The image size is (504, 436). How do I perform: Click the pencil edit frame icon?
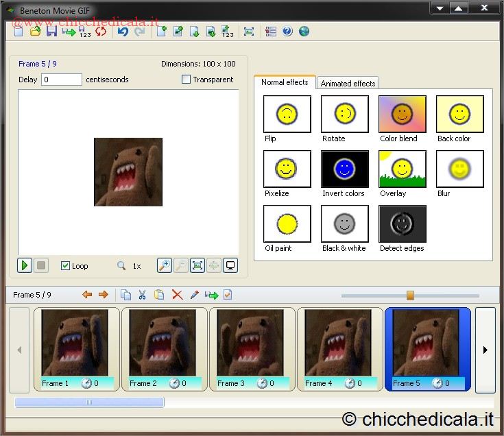coord(194,295)
